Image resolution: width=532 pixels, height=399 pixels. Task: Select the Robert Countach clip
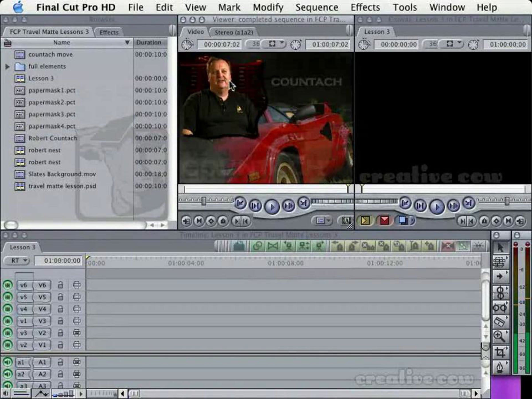tap(53, 138)
